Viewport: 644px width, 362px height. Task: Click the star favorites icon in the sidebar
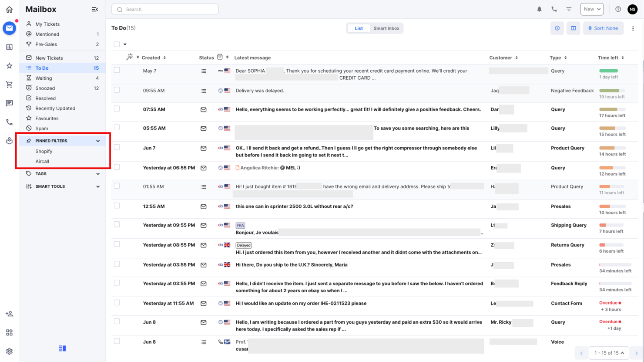click(9, 65)
